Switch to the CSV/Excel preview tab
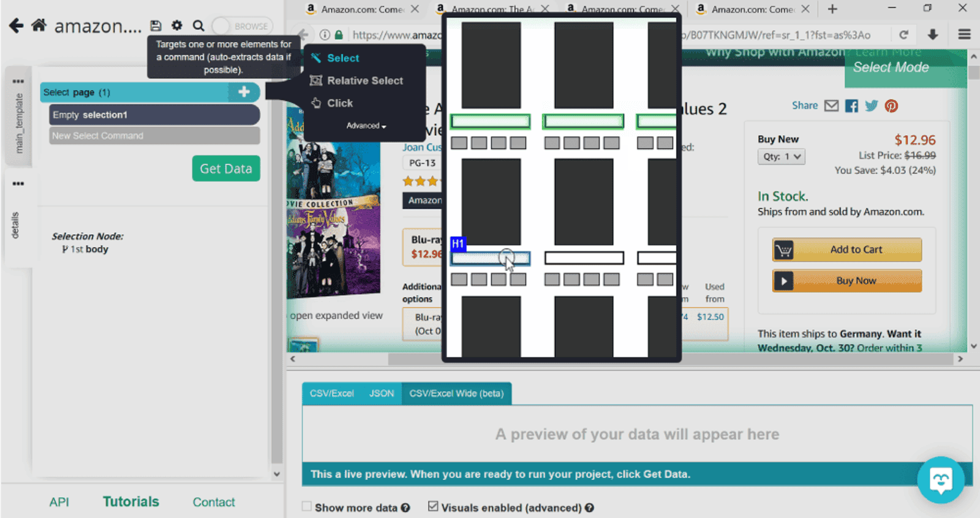This screenshot has height=518, width=980. pyautogui.click(x=331, y=394)
